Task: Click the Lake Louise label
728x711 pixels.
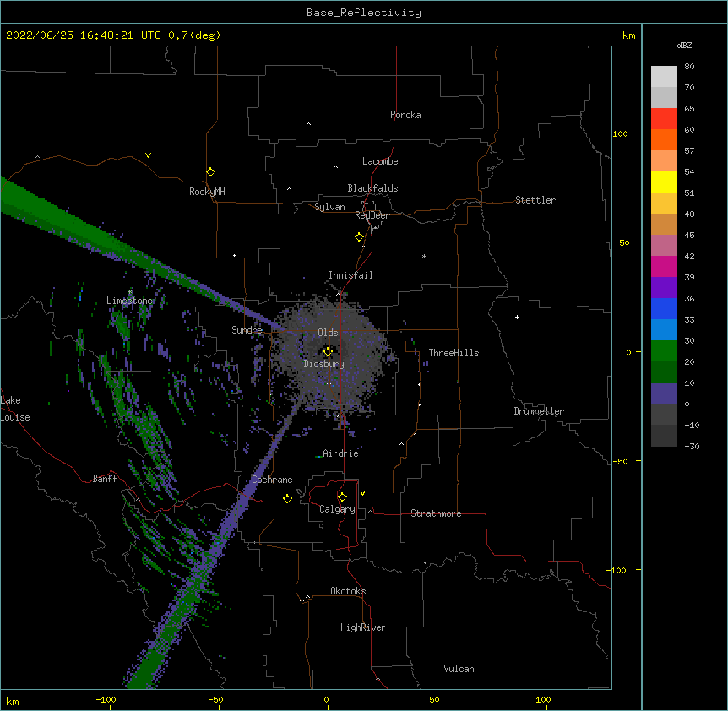Action: [x=15, y=409]
